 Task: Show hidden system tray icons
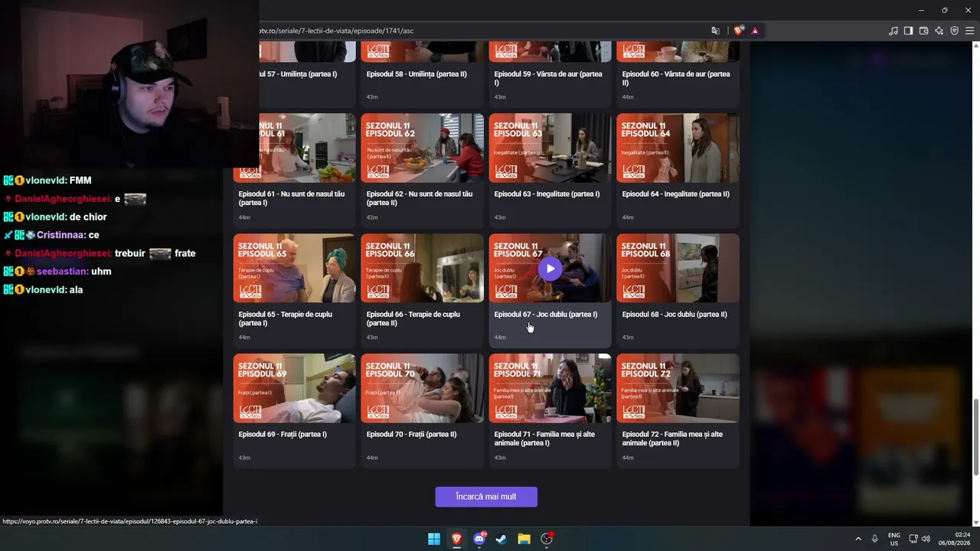(858, 539)
